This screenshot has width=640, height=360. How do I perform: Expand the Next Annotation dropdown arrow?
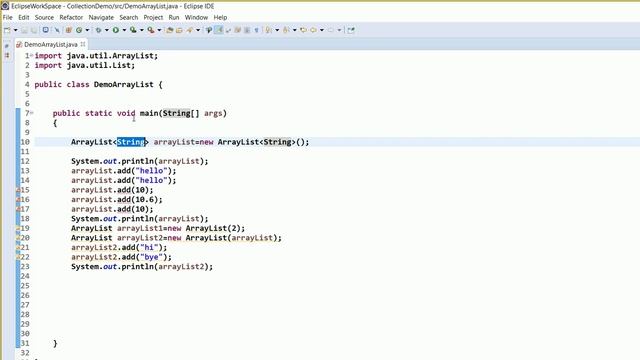(277, 30)
